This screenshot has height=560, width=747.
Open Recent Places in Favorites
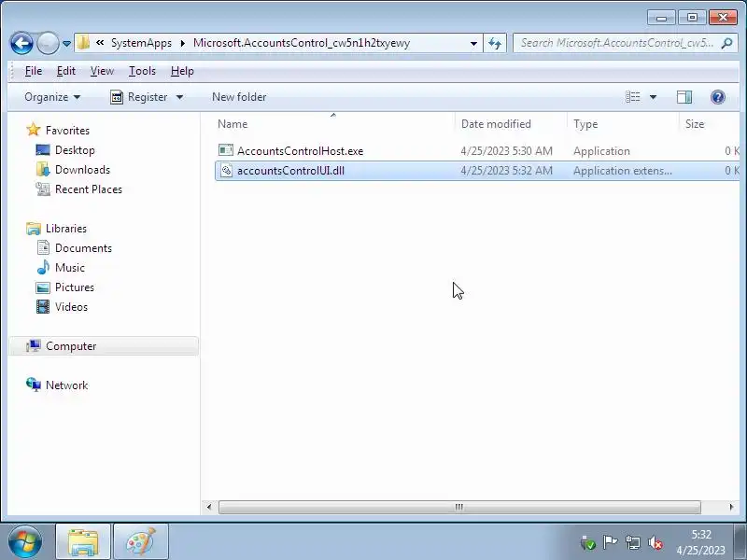tap(89, 189)
